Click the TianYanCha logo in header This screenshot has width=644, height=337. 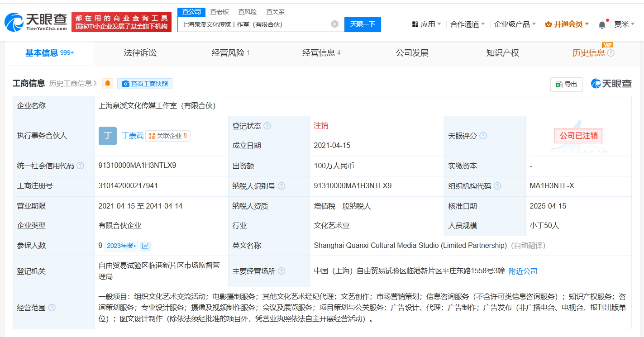[36, 22]
